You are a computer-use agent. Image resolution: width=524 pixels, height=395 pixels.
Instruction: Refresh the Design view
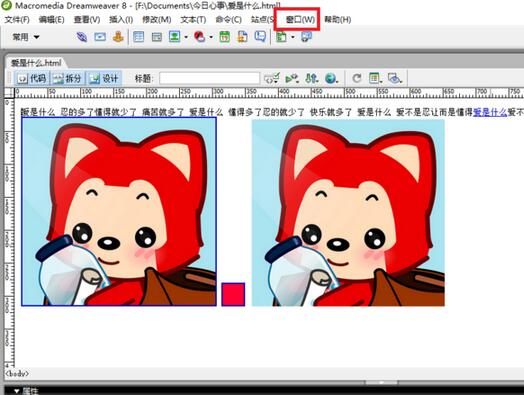point(357,79)
